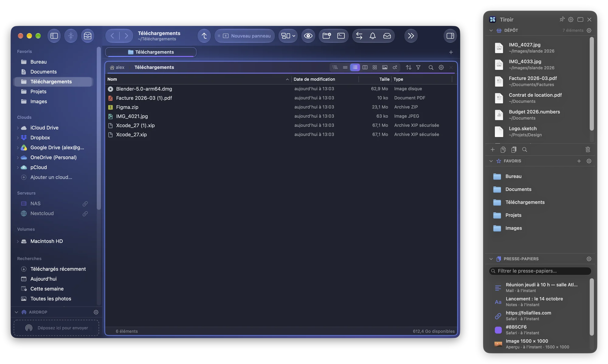The image size is (608, 364).
Task: Pin the Tiroir window
Action: [x=562, y=19]
